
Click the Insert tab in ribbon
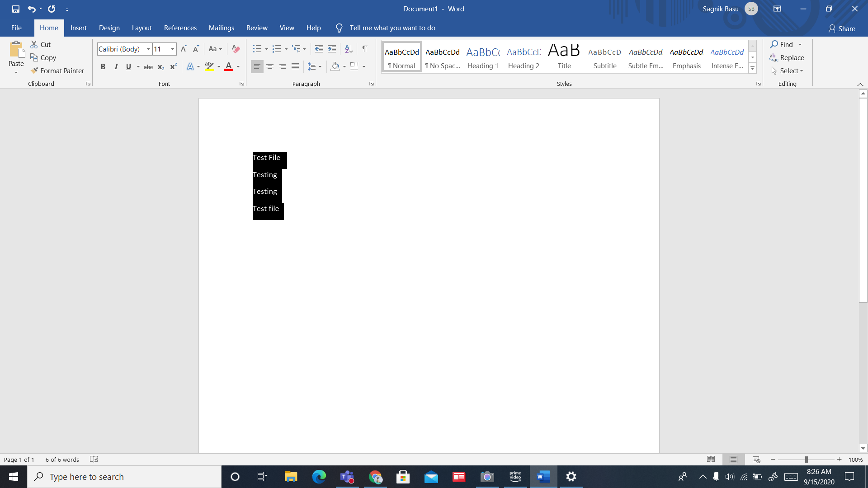coord(78,28)
